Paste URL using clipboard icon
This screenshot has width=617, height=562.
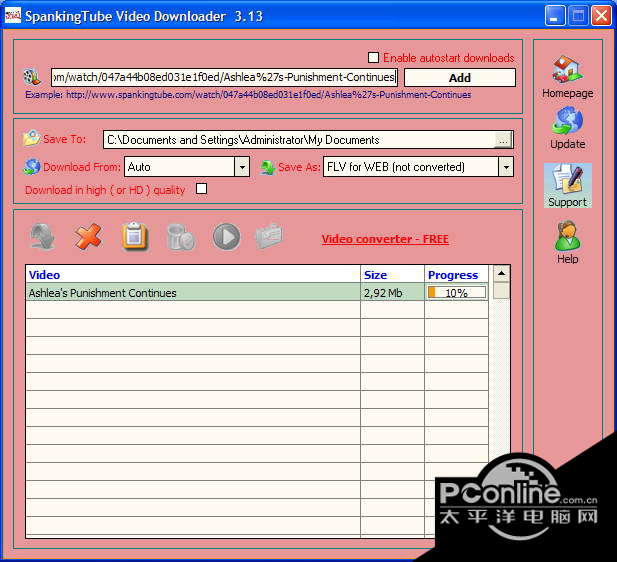135,236
